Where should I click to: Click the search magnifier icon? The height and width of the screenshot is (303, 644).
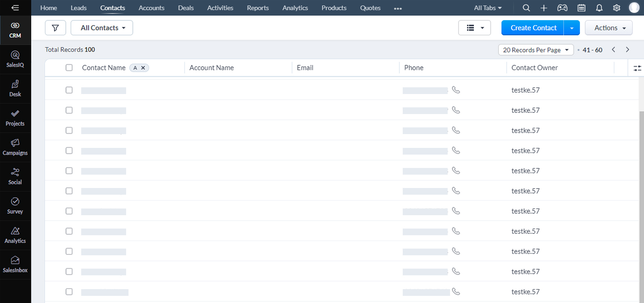pos(526,8)
